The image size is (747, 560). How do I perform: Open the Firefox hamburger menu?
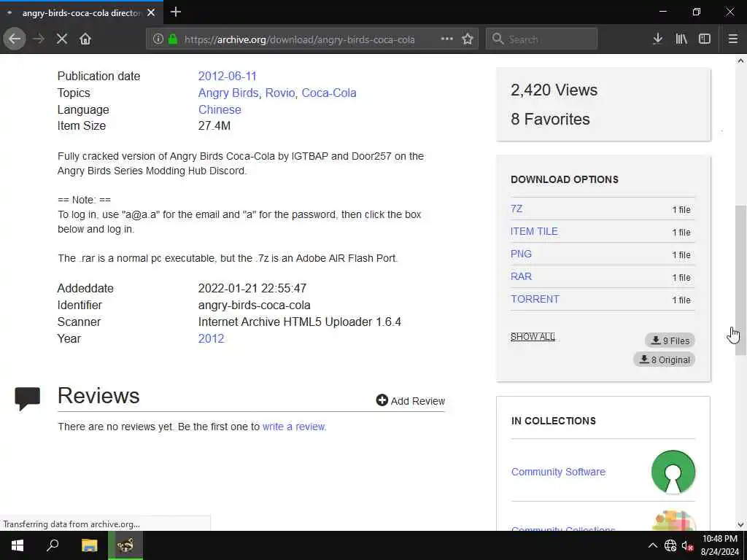tap(733, 39)
